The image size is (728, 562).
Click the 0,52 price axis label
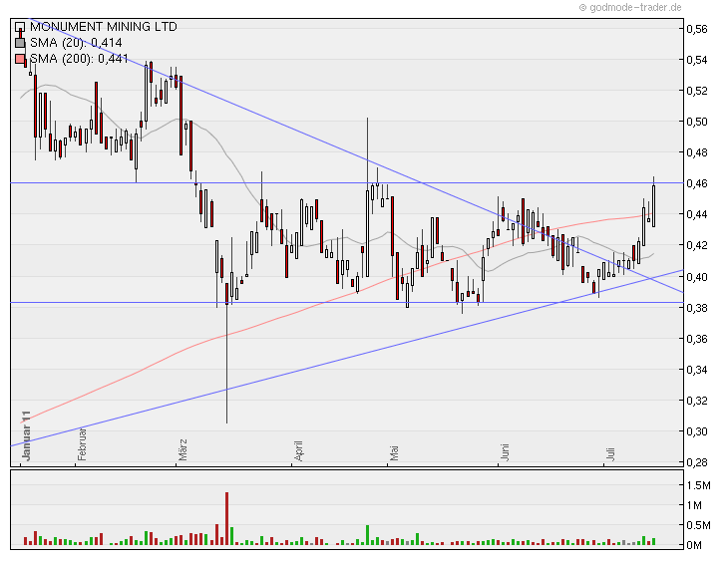click(x=697, y=91)
